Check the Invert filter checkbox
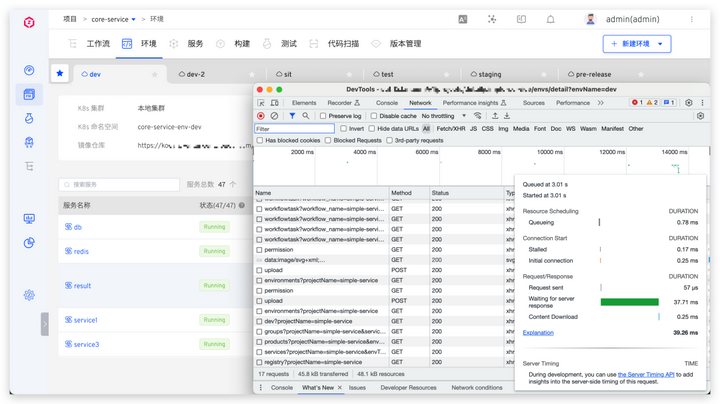Image resolution: width=720 pixels, height=404 pixels. [x=343, y=129]
